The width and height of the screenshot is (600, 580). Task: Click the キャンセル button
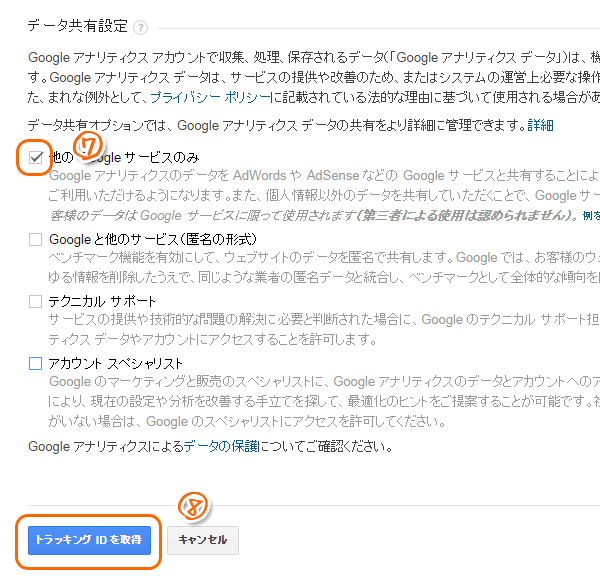tap(203, 540)
